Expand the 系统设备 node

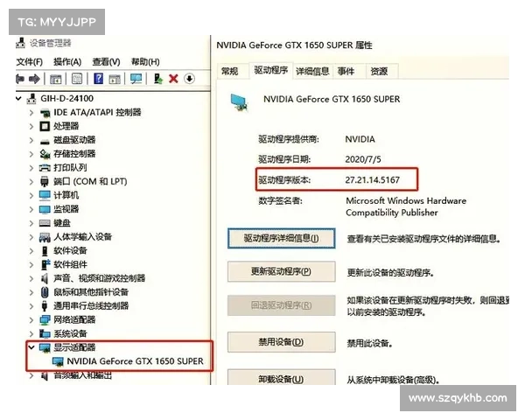[x=31, y=333]
